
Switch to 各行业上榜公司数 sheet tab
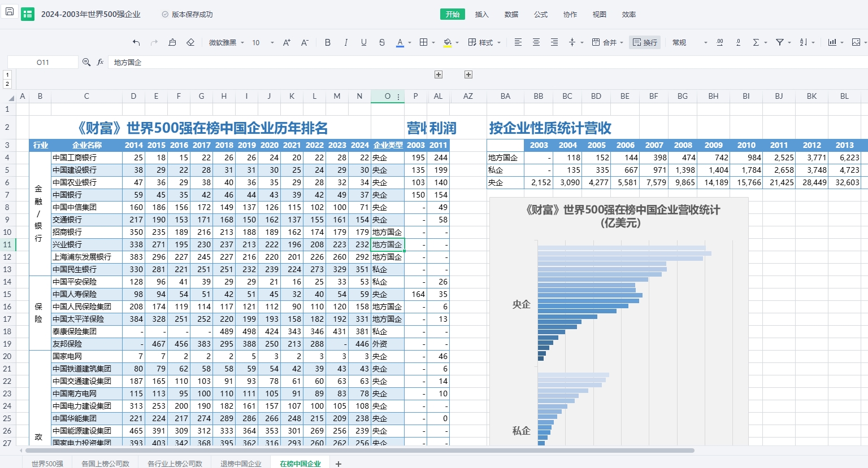(175, 463)
